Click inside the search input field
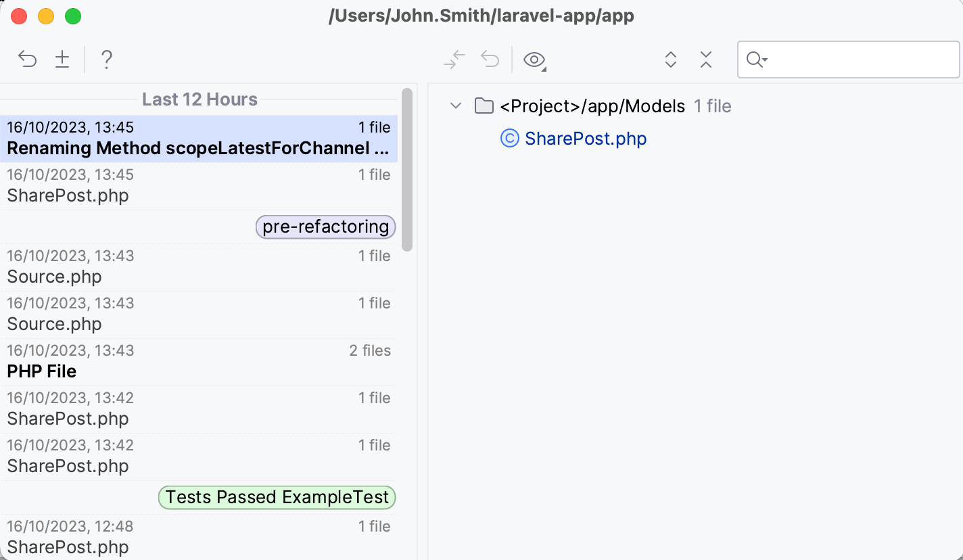The width and height of the screenshot is (963, 560). [852, 60]
